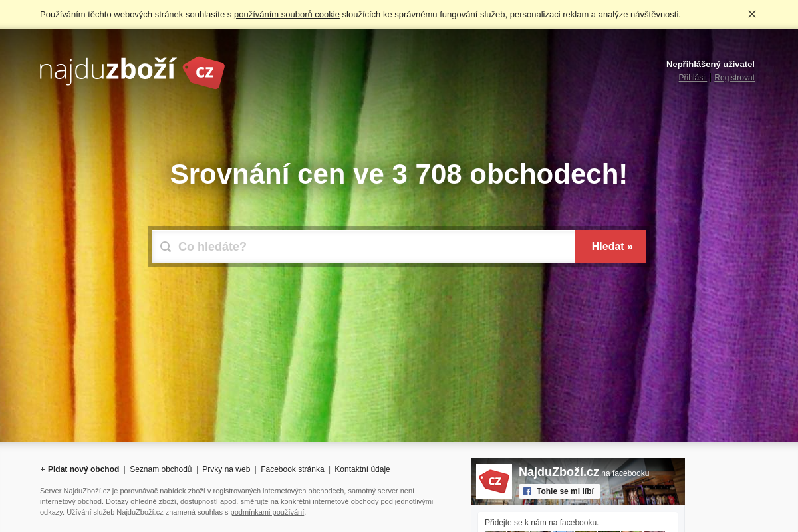Screen dimensions: 798x532
Task: Click 'Tohle se mi líbí' Facebook button
Action: point(559,491)
